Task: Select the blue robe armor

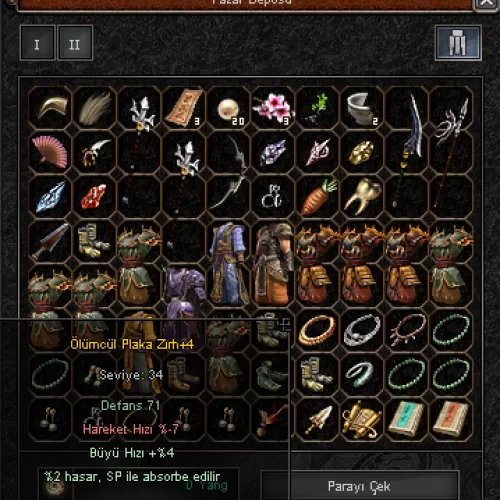Action: tap(229, 263)
